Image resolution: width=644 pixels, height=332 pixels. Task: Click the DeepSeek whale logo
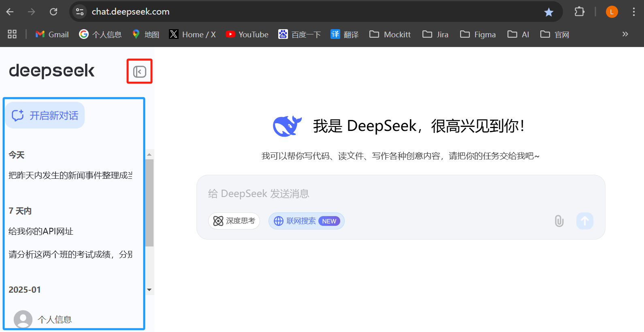[287, 126]
